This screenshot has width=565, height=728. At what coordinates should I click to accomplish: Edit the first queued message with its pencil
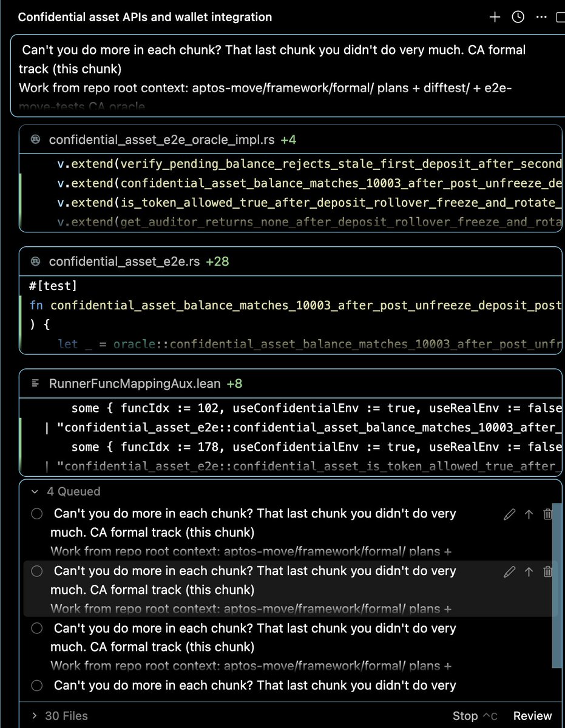point(510,514)
